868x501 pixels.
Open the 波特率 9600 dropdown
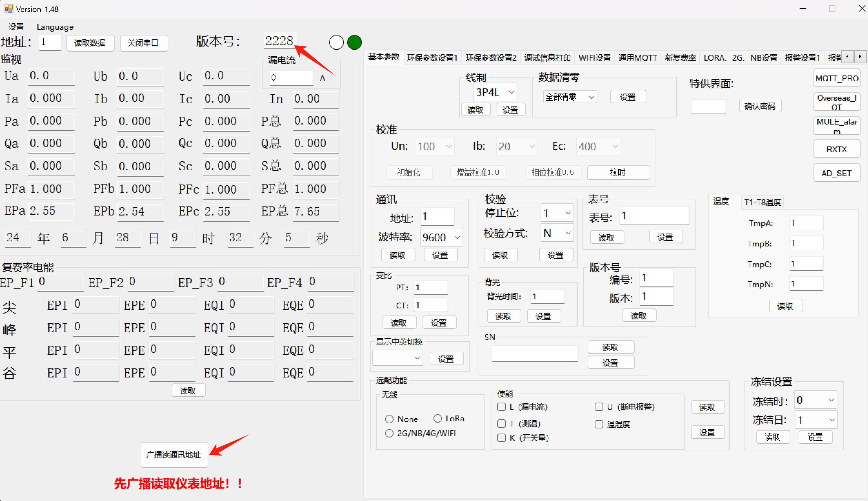coord(457,237)
